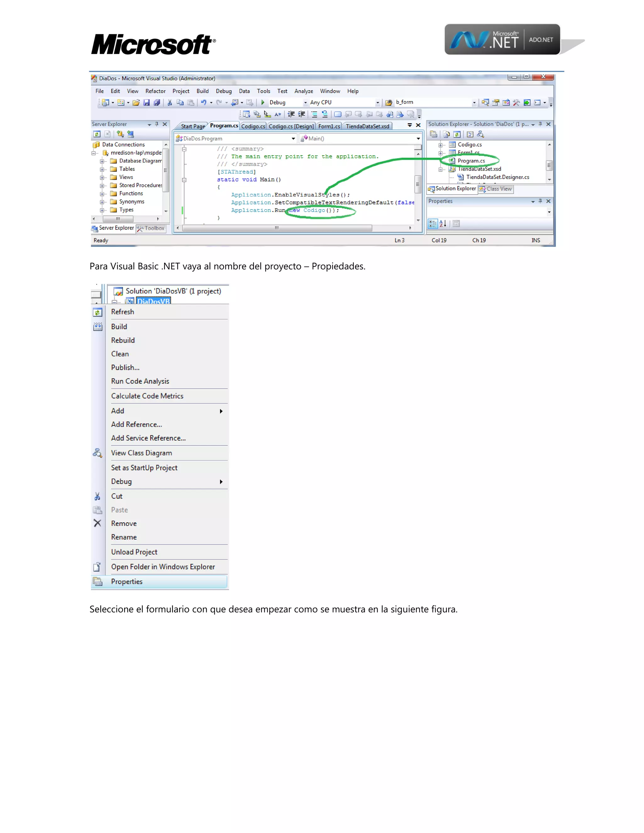The image size is (644, 833).
Task: Click the Categorized icon in Properties panel
Action: pos(432,224)
